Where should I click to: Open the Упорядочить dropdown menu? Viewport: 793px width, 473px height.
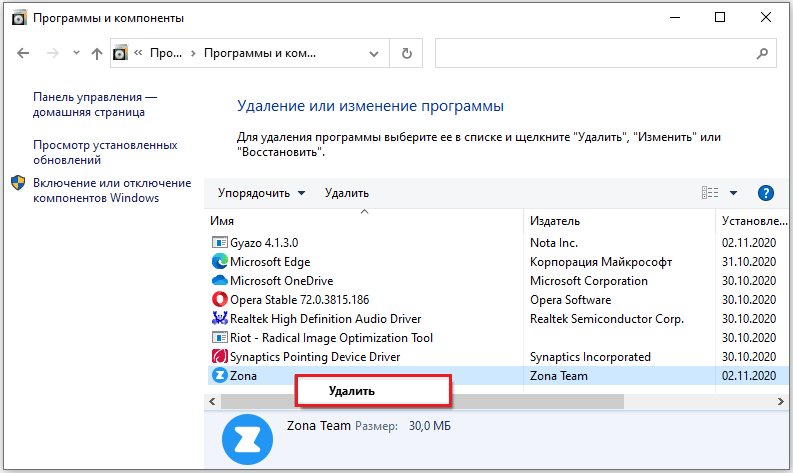tap(261, 193)
